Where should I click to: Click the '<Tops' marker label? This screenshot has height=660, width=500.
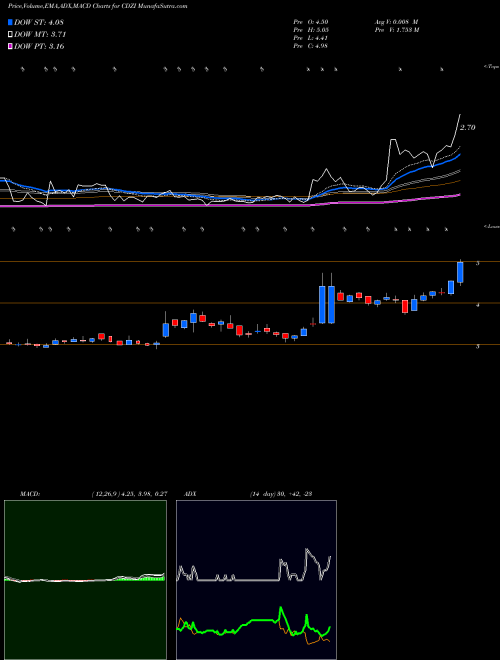(x=492, y=67)
